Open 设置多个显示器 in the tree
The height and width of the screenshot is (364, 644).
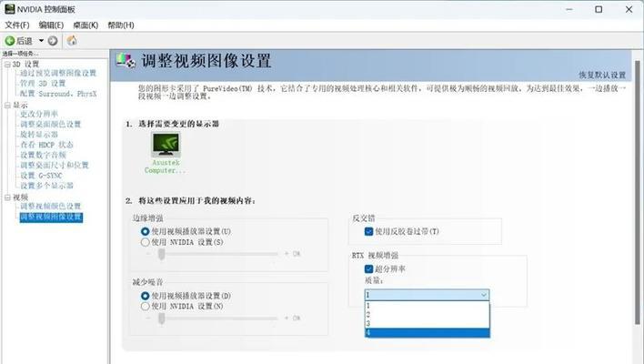tap(46, 186)
